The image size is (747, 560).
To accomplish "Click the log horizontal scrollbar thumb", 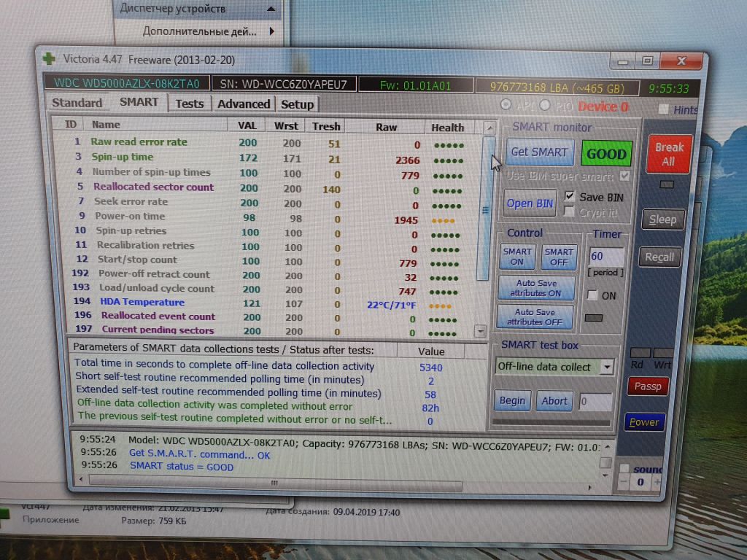I will coord(275,484).
